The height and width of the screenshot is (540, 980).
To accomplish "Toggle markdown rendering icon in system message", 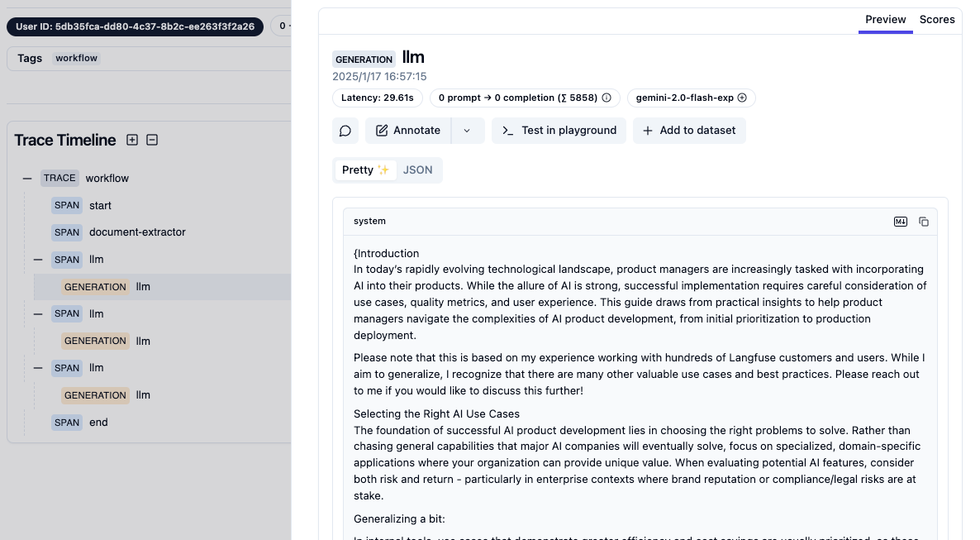I will (901, 222).
